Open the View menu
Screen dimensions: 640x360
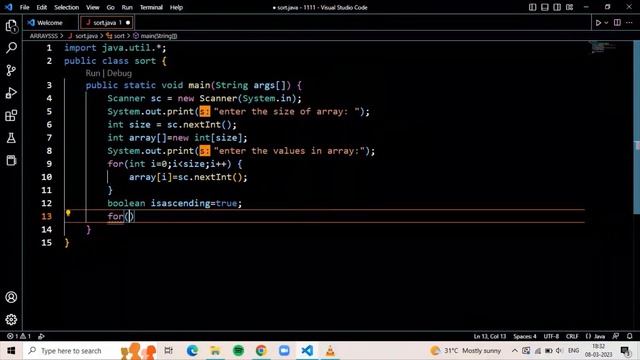point(93,7)
